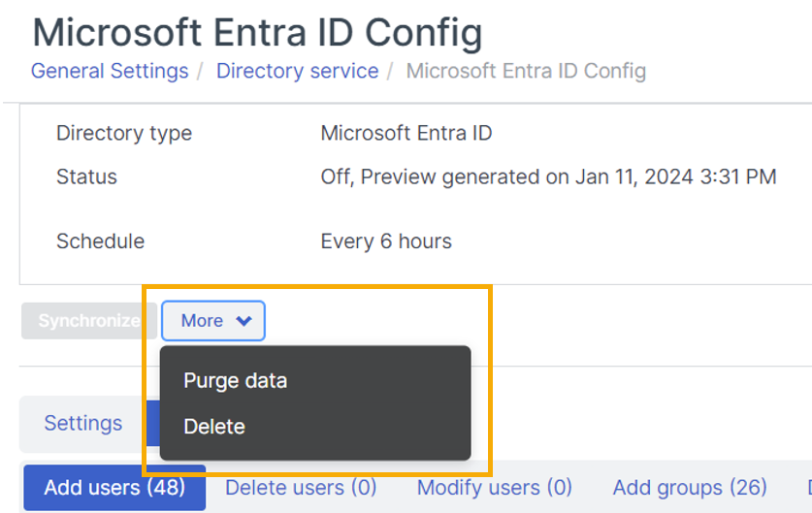Click the chevron arrow on the More button

pyautogui.click(x=244, y=321)
